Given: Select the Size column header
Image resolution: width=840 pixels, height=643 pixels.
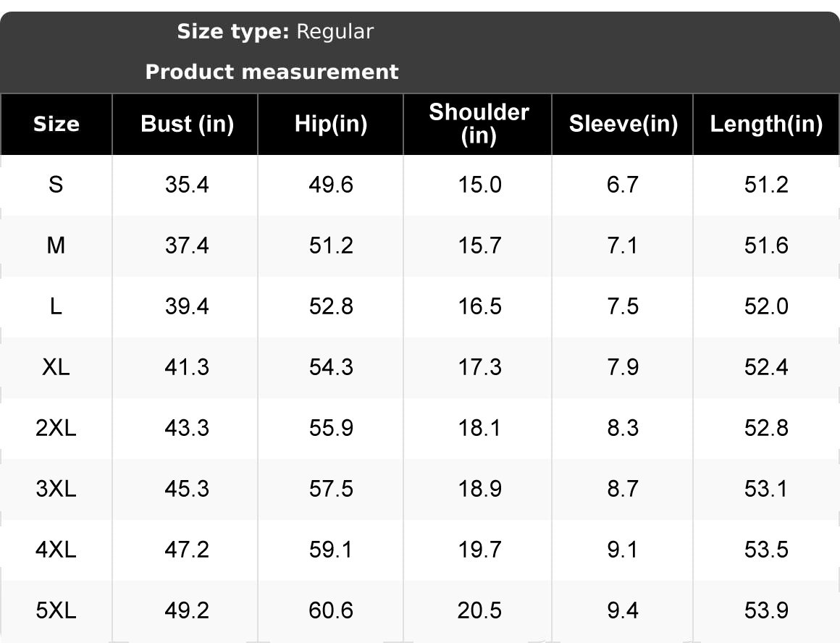Looking at the screenshot, I should (x=56, y=125).
